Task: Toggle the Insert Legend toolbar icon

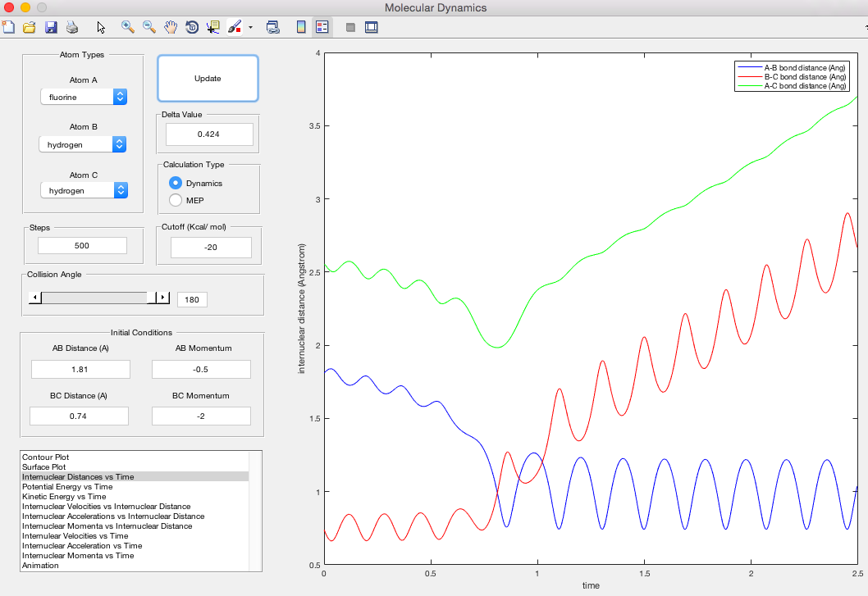Action: click(x=322, y=27)
